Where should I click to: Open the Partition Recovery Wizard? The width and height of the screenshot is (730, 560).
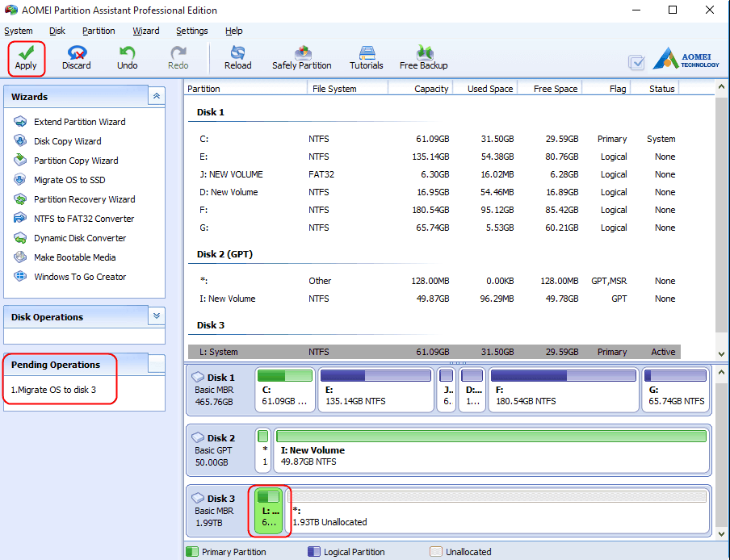point(84,199)
